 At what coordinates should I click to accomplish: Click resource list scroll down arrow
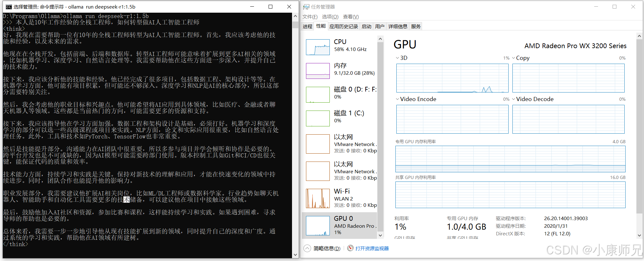click(x=380, y=235)
